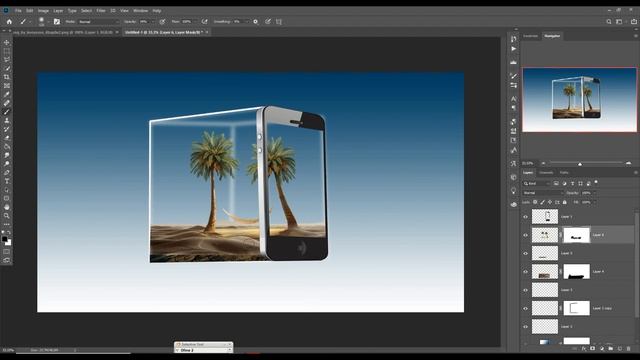Open the Edit Toolbar three-dots button

(x=7, y=224)
